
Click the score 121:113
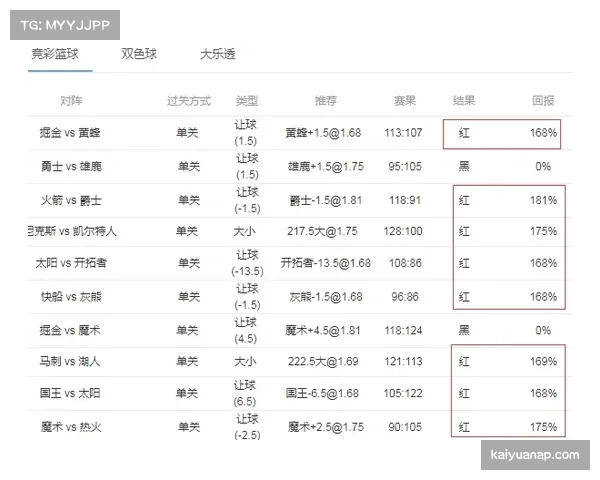click(x=403, y=361)
